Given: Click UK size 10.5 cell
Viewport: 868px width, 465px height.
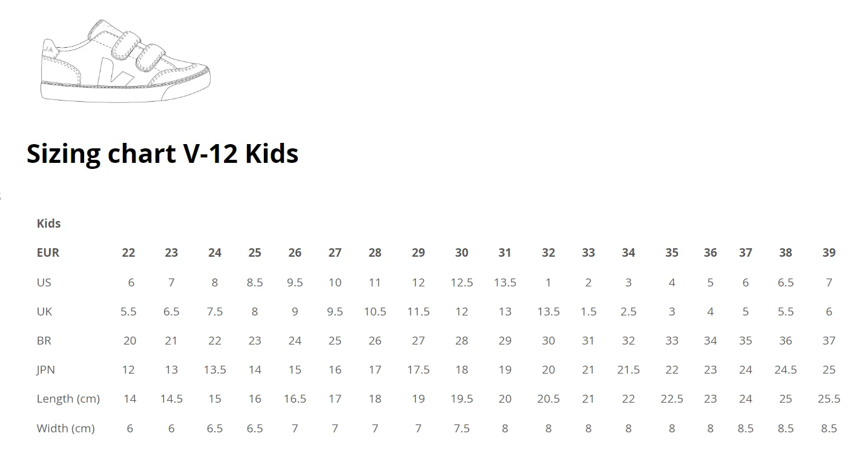Looking at the screenshot, I should click(x=375, y=311).
